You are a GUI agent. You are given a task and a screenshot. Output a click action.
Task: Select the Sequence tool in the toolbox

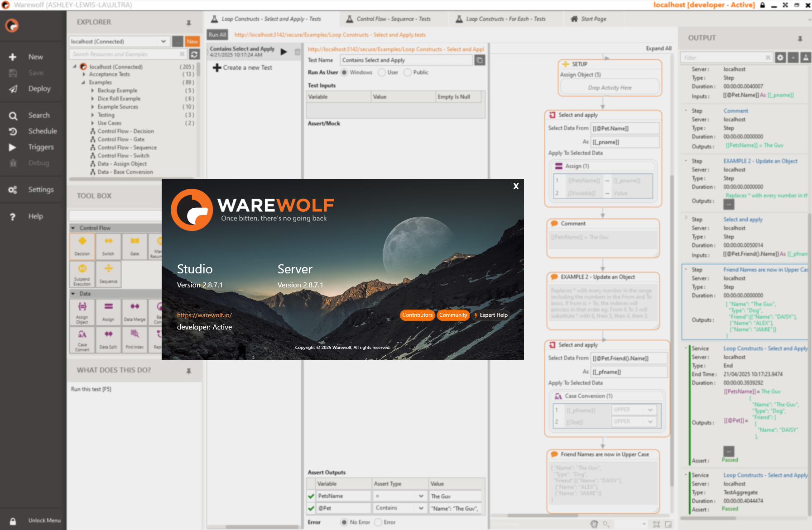pyautogui.click(x=108, y=274)
